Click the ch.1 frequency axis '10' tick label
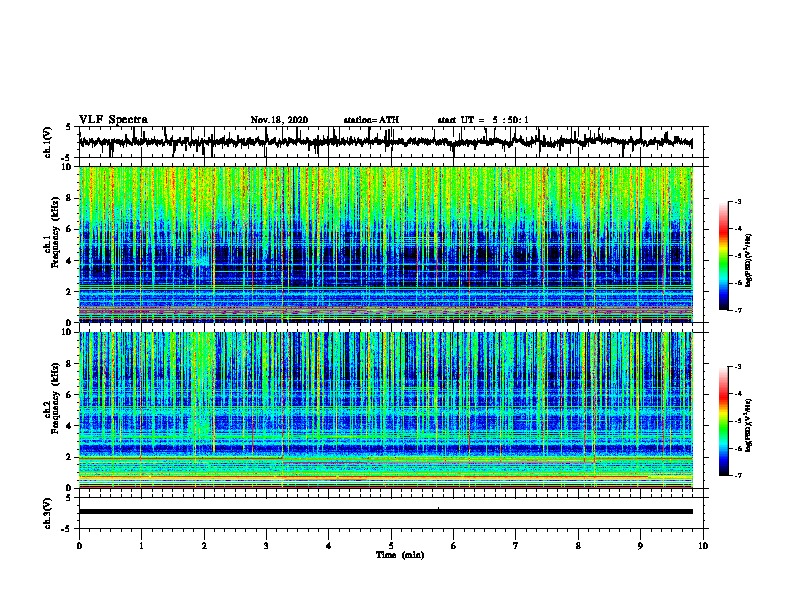 [x=68, y=167]
